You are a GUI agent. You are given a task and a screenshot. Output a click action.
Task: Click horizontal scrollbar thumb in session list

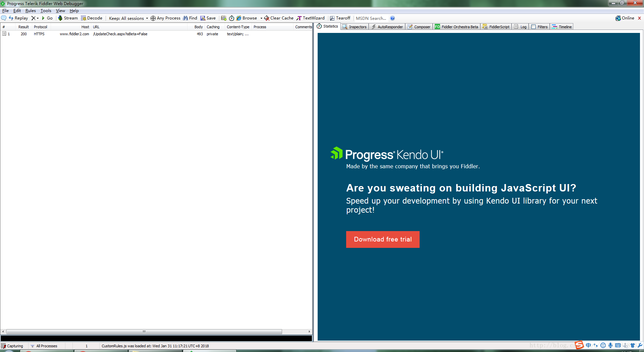144,332
